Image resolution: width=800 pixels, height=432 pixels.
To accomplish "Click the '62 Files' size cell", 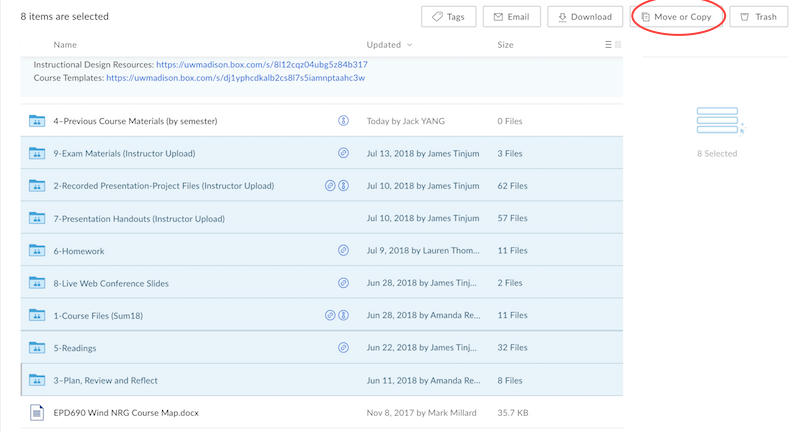I will [x=512, y=186].
